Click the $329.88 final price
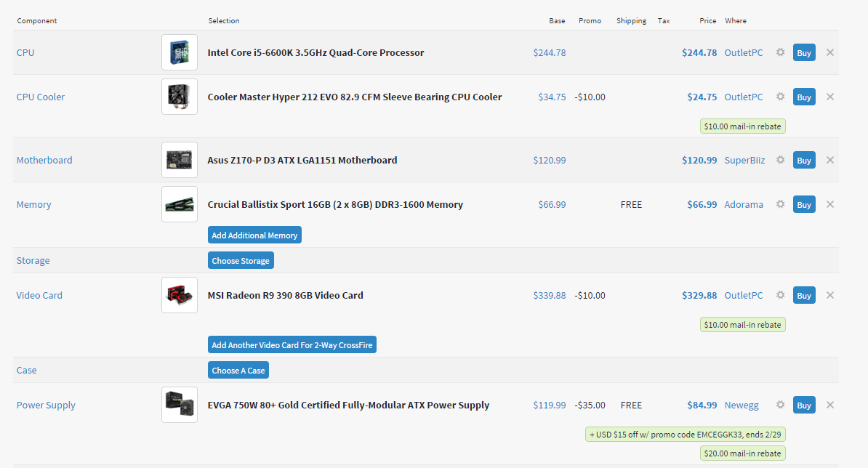 click(699, 295)
